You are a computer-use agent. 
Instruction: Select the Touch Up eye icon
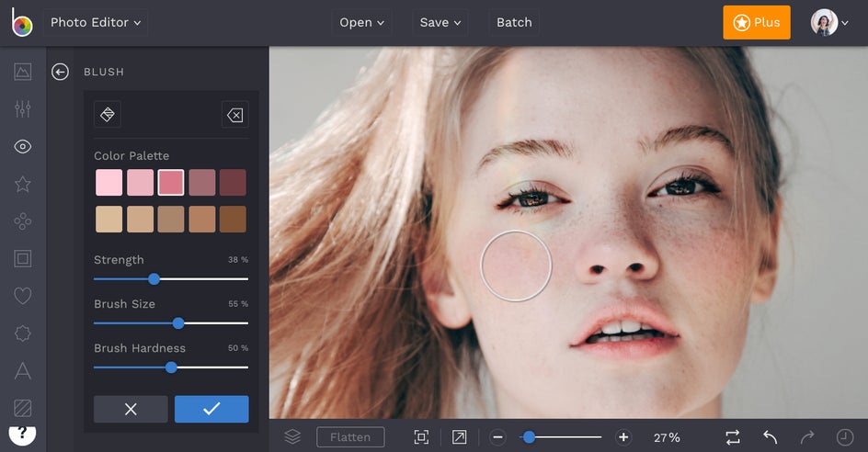click(x=23, y=147)
